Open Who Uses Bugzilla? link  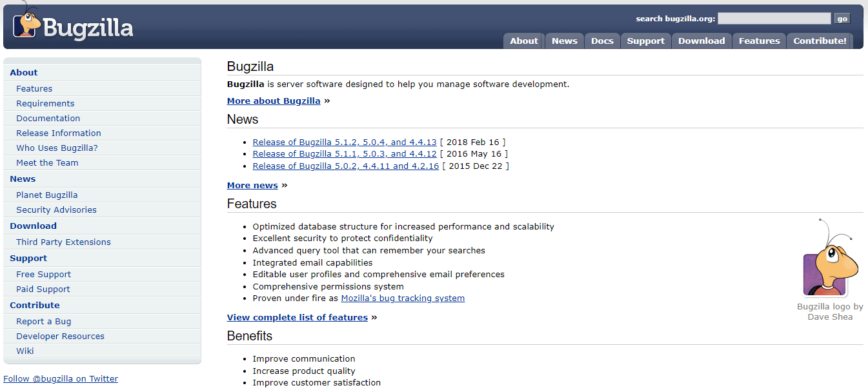(57, 148)
